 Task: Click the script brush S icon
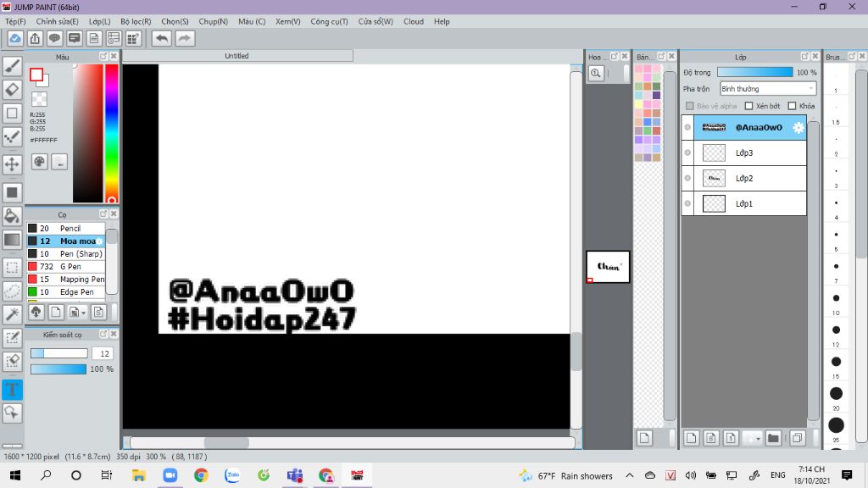click(98, 312)
